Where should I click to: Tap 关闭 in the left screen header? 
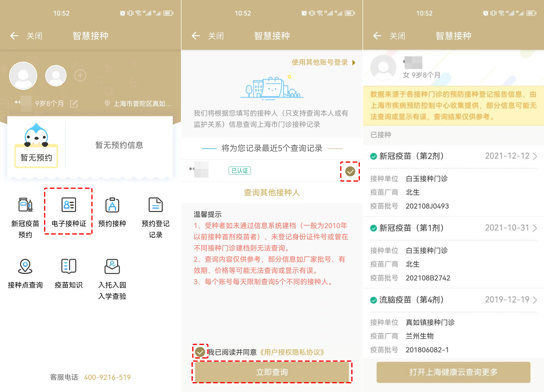tap(34, 36)
